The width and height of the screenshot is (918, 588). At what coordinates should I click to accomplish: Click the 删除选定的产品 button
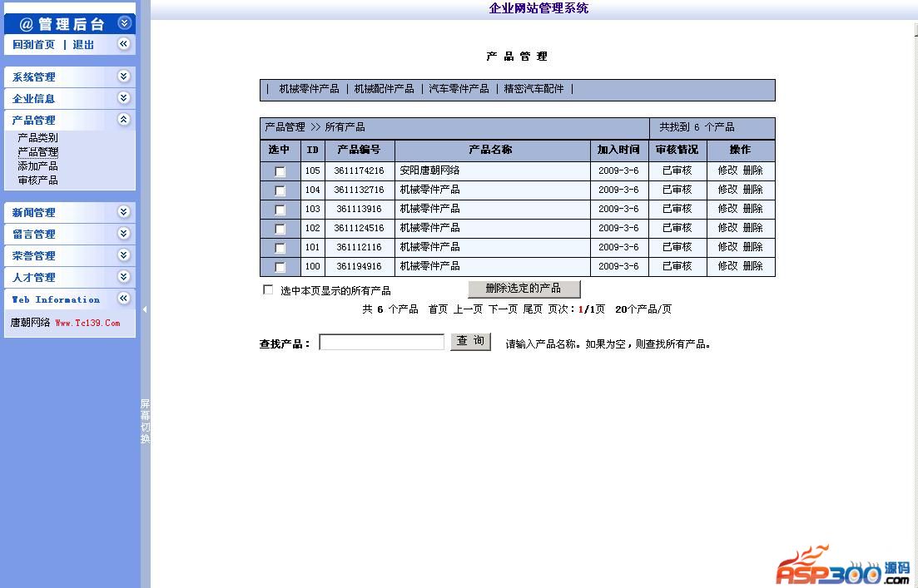[x=524, y=289]
